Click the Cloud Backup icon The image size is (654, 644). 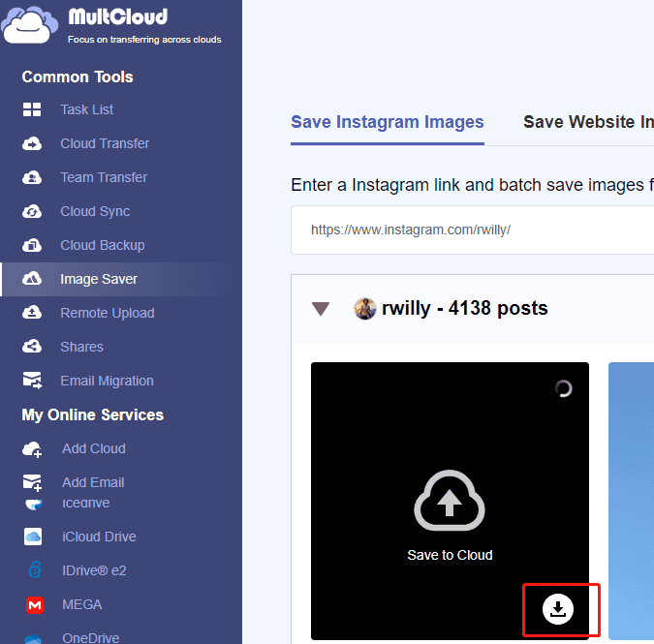(32, 245)
